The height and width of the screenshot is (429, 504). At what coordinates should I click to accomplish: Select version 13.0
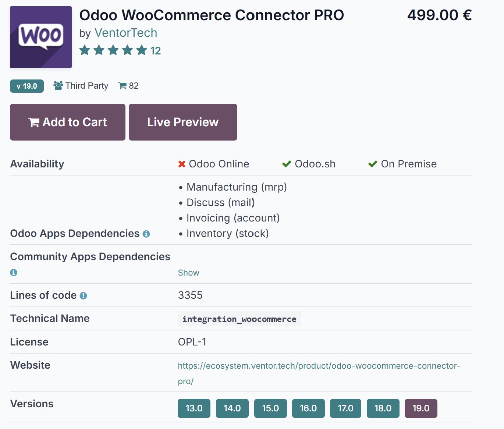click(x=194, y=408)
